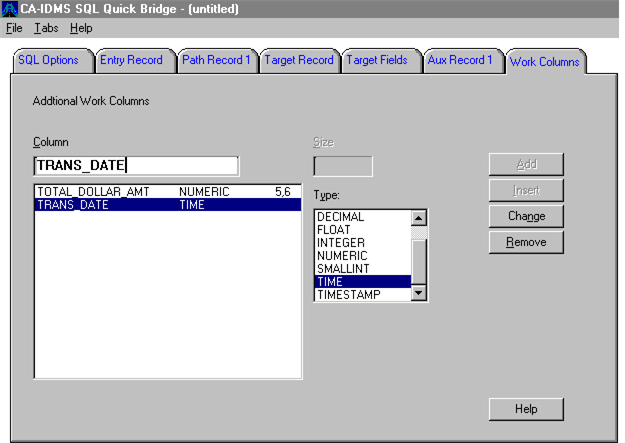The image size is (625, 443).
Task: Open the File menu
Action: [x=14, y=28]
